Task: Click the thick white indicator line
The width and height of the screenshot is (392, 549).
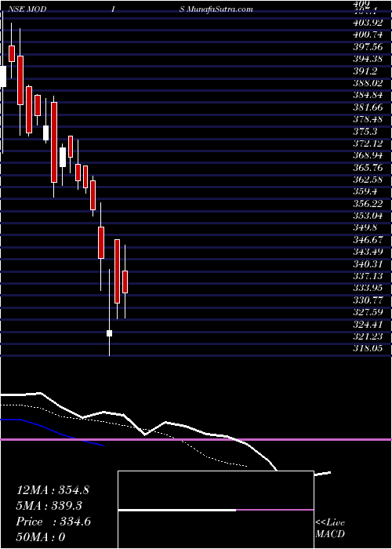Action: point(165,423)
